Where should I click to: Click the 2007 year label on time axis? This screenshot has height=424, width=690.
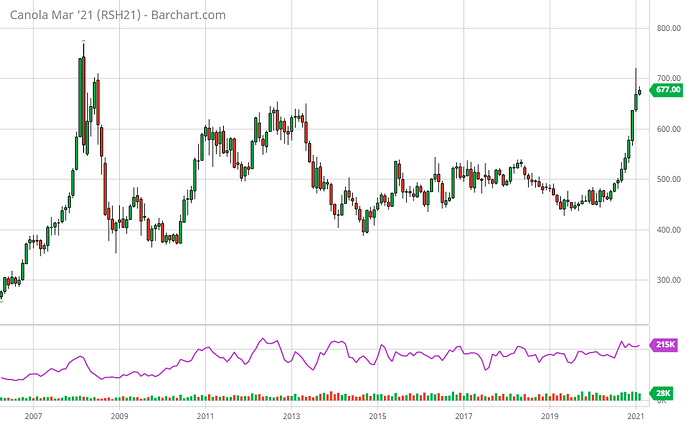33,414
